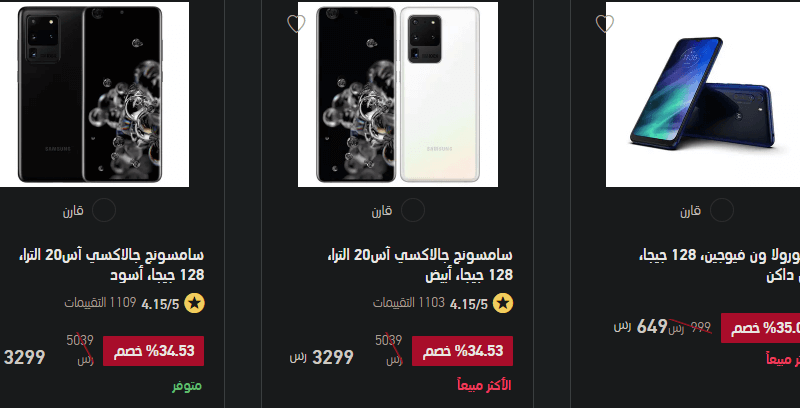Open white Samsung Galaxy S20 Ultra product image
800x408 pixels.
point(398,94)
